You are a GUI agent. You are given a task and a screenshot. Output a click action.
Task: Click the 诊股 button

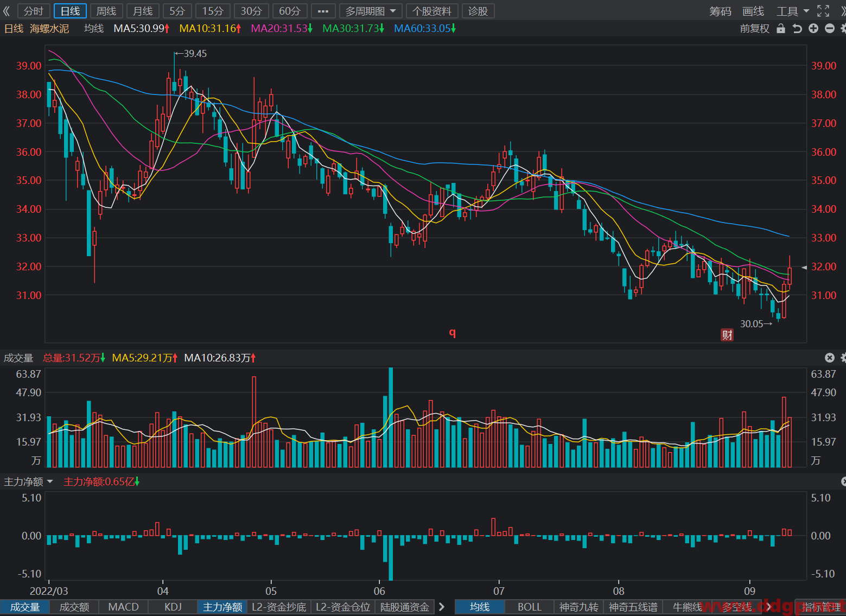pos(478,11)
